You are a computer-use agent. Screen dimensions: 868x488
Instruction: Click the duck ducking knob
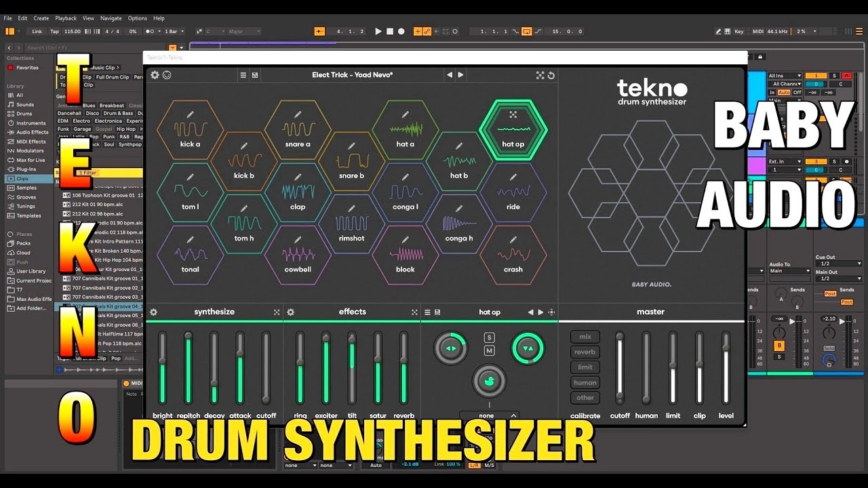click(490, 381)
